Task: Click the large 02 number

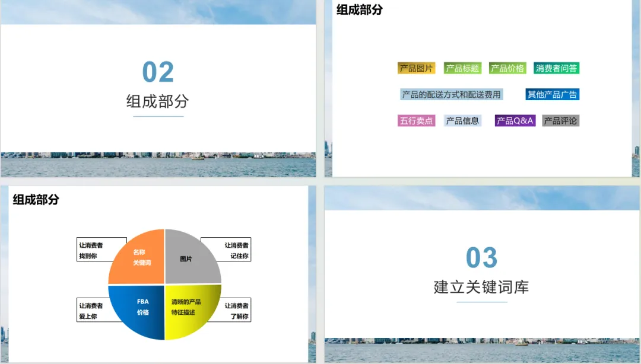Action: (x=158, y=72)
